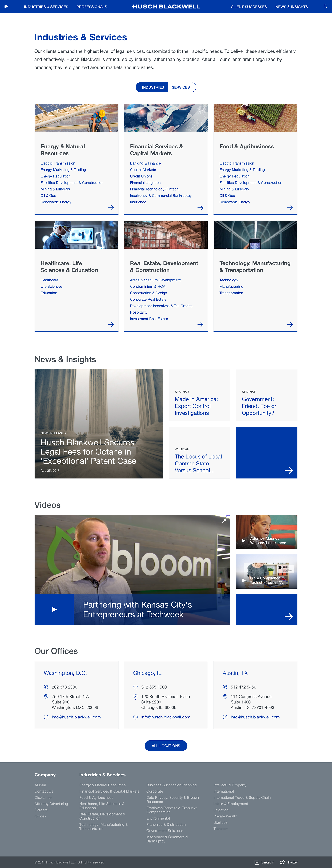This screenshot has width=332, height=868.
Task: Expand the blooom video to fullscreen
Action: tap(224, 521)
